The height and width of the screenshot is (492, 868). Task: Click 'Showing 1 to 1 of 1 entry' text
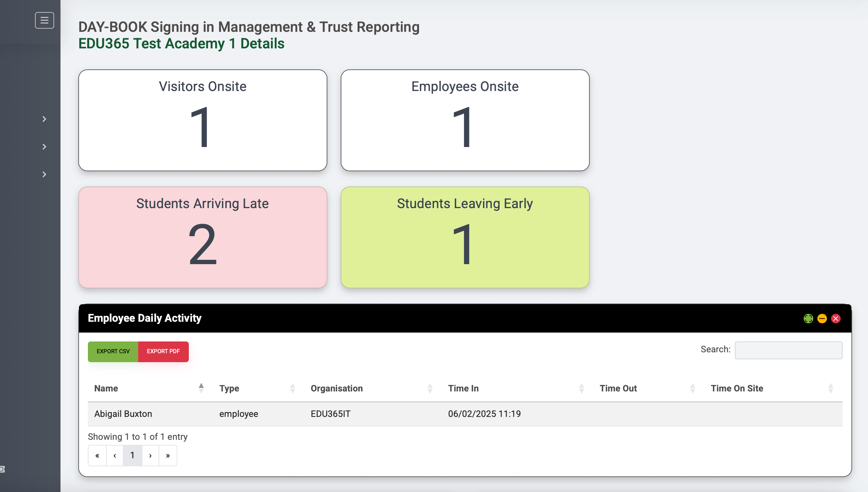coord(138,437)
